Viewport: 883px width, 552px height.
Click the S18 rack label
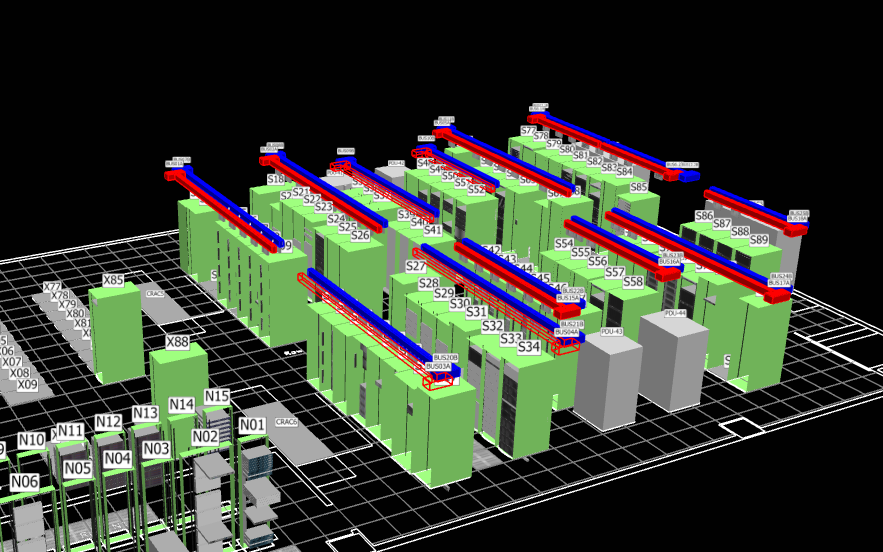(x=276, y=179)
